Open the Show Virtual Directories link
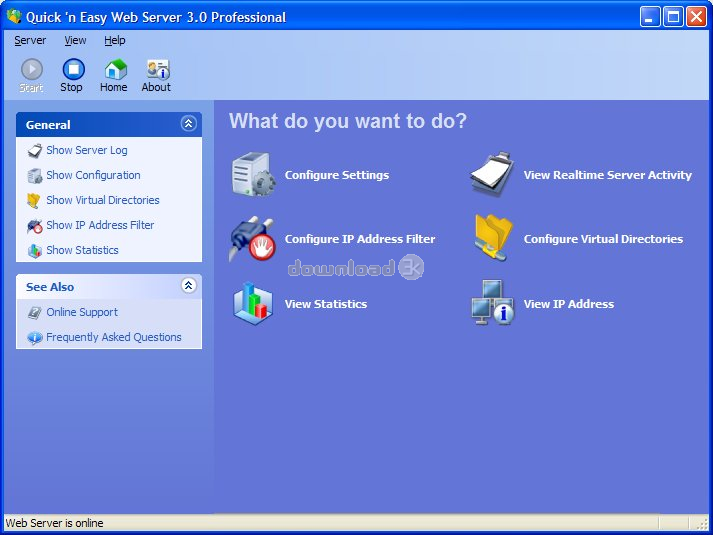Screen dimensions: 713x535 click(103, 200)
